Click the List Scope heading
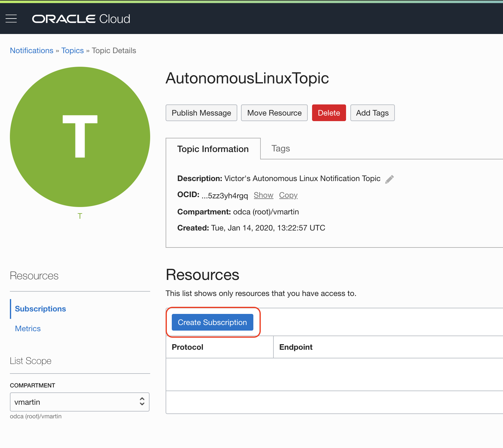 click(x=31, y=361)
